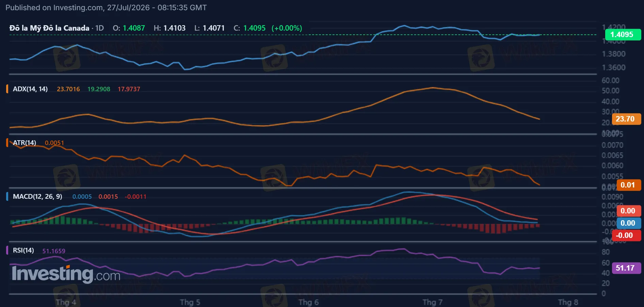
Task: Click the 0.0060 ATR axis label
Action: [x=613, y=165]
